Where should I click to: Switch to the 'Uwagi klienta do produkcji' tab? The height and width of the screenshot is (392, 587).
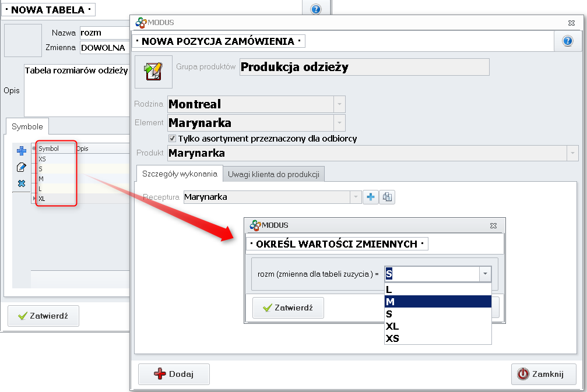coord(273,174)
